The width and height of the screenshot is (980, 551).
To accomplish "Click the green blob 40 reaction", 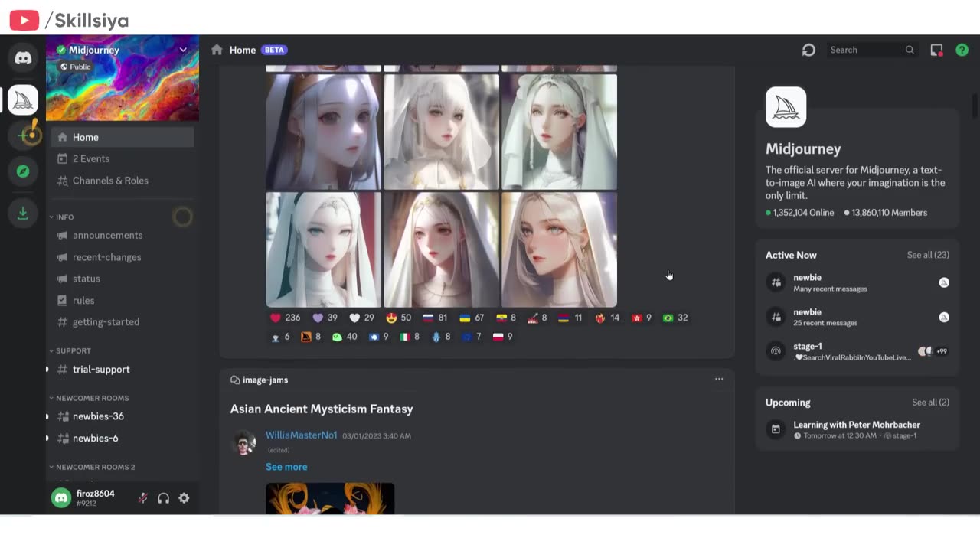I will 345,337.
